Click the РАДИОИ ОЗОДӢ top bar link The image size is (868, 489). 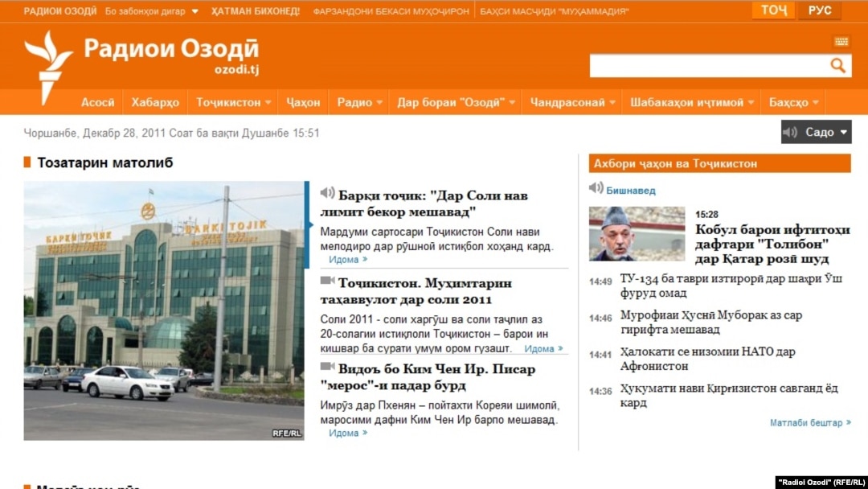(x=59, y=11)
